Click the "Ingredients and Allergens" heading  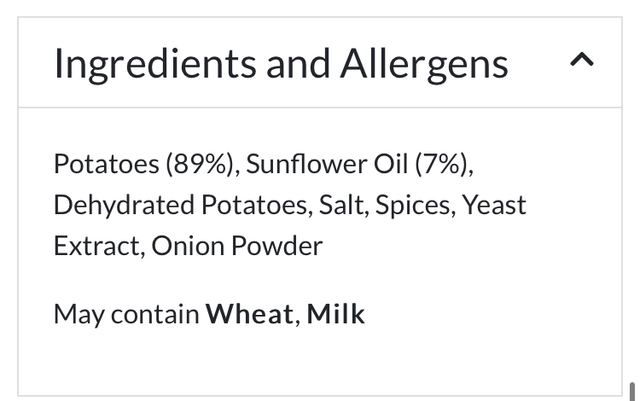281,64
